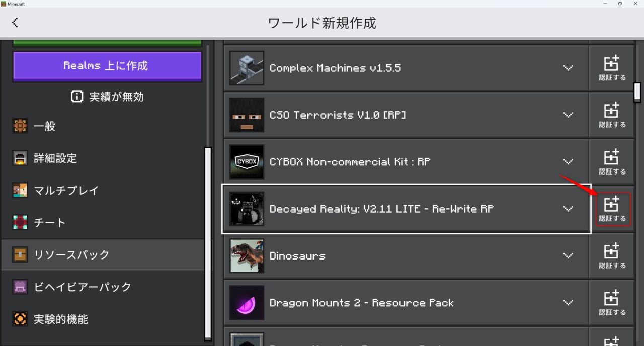
Task: Click the ワールド新規作成 header title
Action: click(x=322, y=23)
